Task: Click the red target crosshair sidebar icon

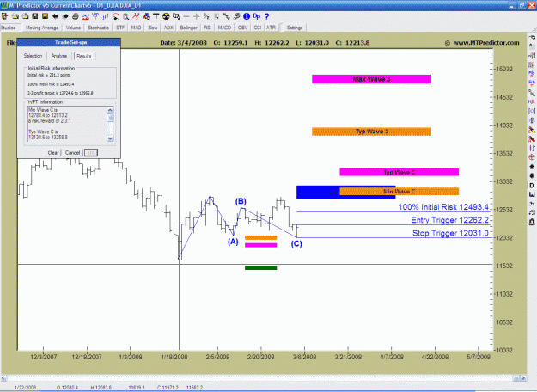Action: point(532,157)
